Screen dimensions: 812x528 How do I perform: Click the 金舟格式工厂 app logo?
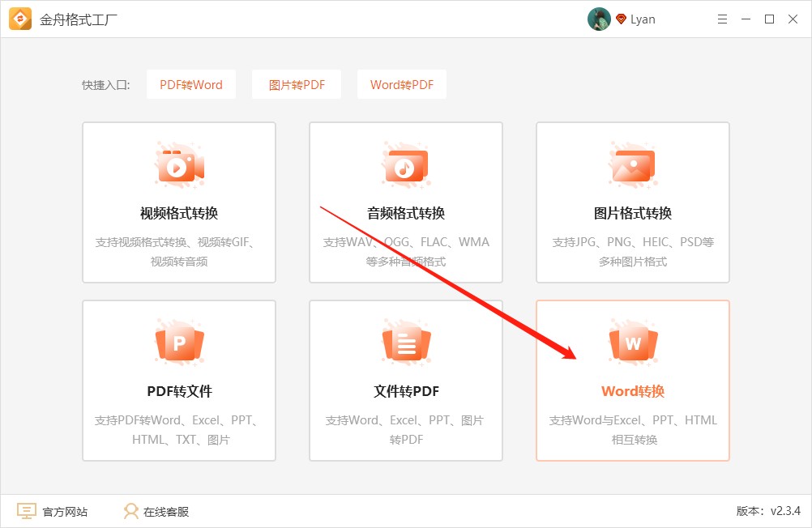(x=19, y=18)
